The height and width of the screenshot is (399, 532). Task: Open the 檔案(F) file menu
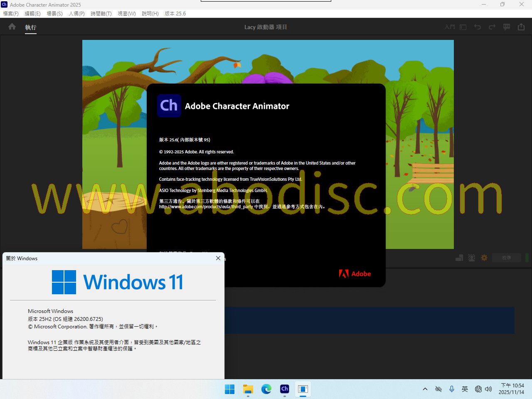tap(11, 13)
